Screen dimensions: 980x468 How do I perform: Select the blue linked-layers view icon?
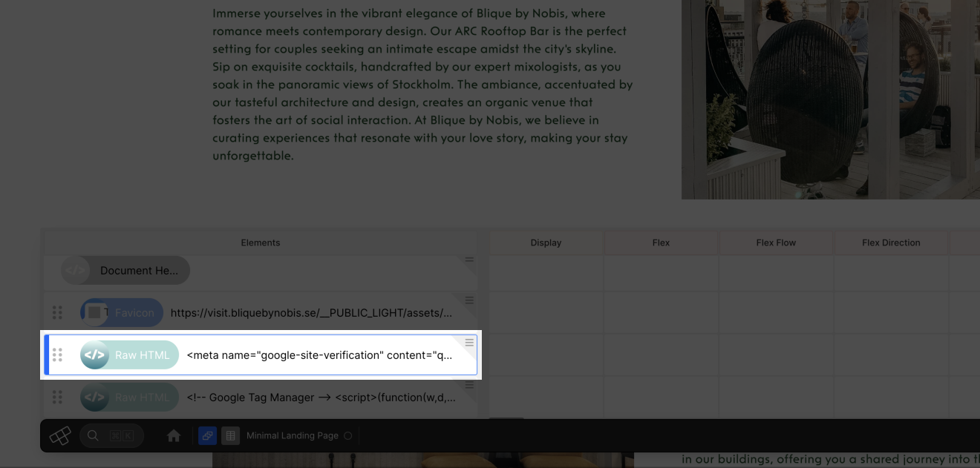[x=208, y=436]
